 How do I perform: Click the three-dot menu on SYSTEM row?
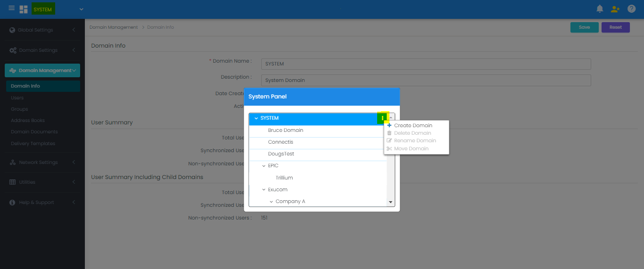pos(382,118)
